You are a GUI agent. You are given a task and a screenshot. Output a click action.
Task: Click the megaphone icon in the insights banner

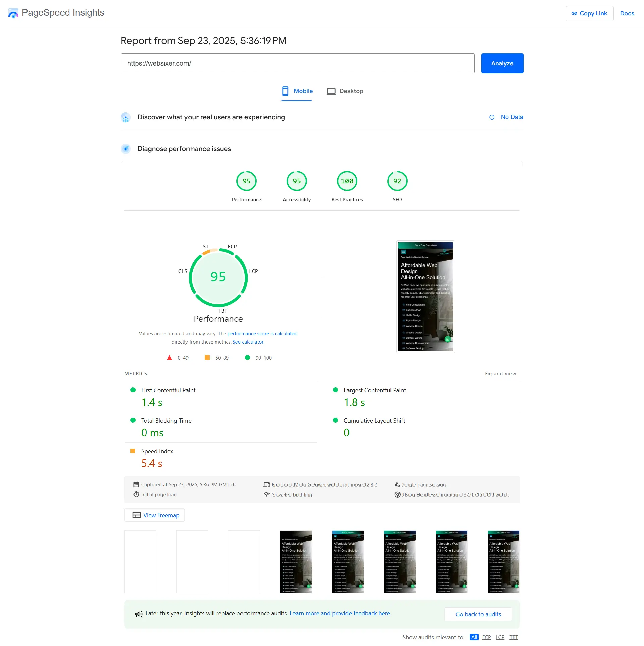tap(138, 613)
